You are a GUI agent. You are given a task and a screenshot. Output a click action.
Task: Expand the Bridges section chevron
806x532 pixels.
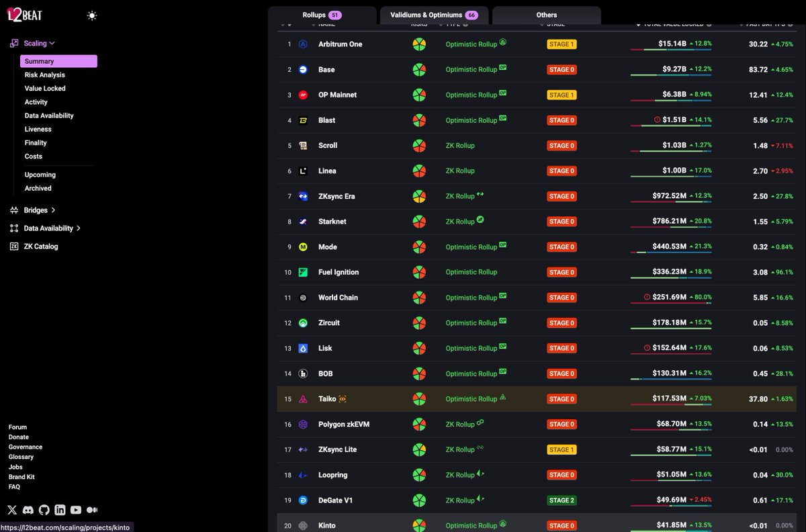(x=53, y=210)
